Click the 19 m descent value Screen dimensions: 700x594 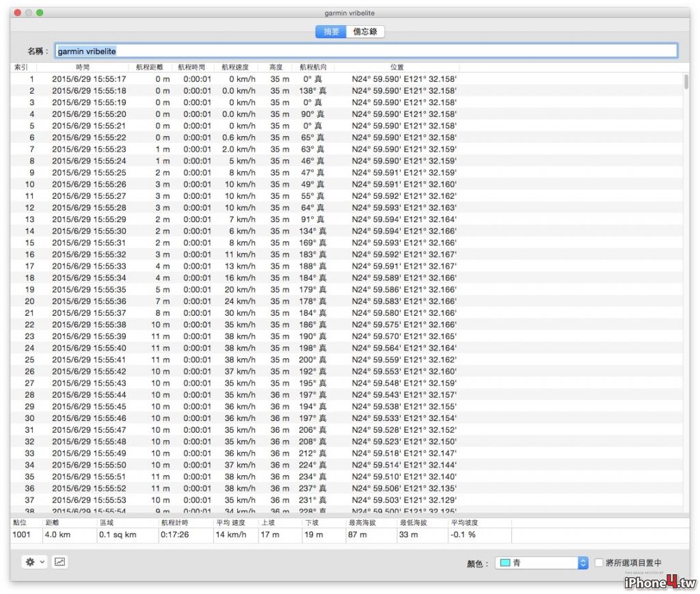314,535
